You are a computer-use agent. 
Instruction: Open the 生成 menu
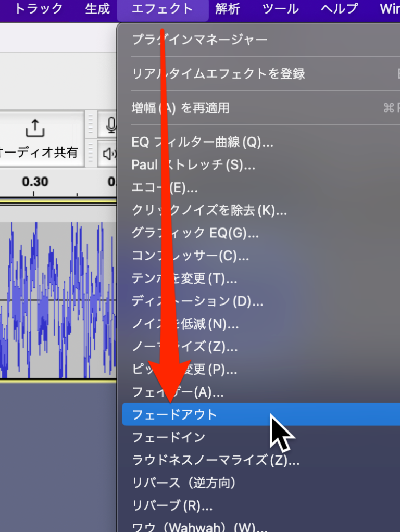(97, 9)
